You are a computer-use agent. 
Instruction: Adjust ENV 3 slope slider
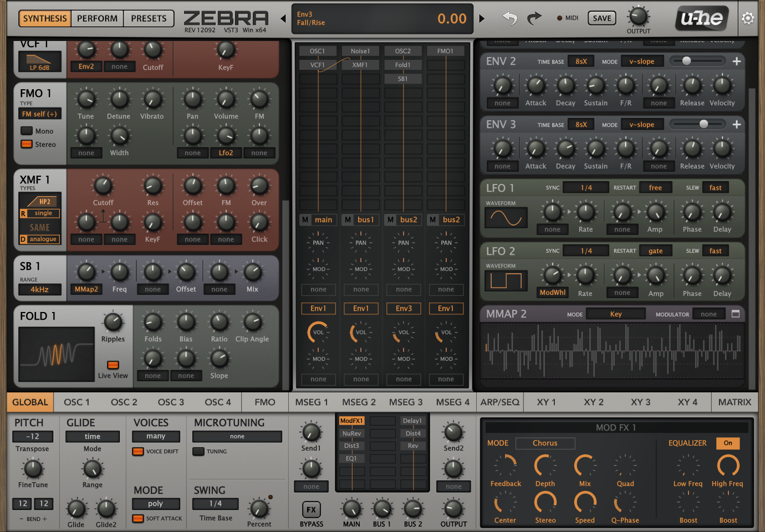point(697,124)
